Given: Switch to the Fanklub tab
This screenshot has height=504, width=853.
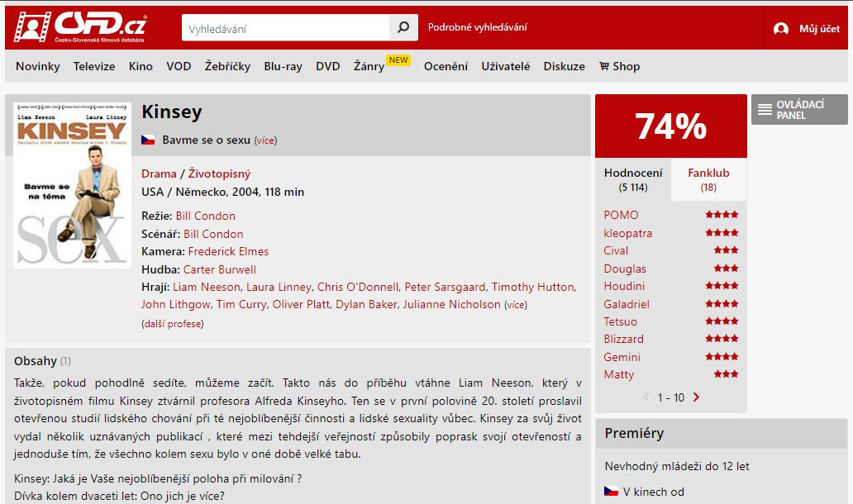Looking at the screenshot, I should 708,179.
